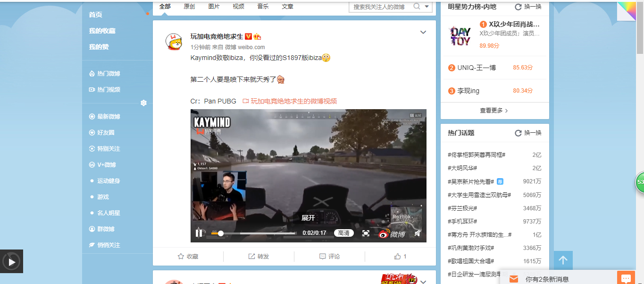
Task: Open 特别关注 in sidebar
Action: click(105, 149)
